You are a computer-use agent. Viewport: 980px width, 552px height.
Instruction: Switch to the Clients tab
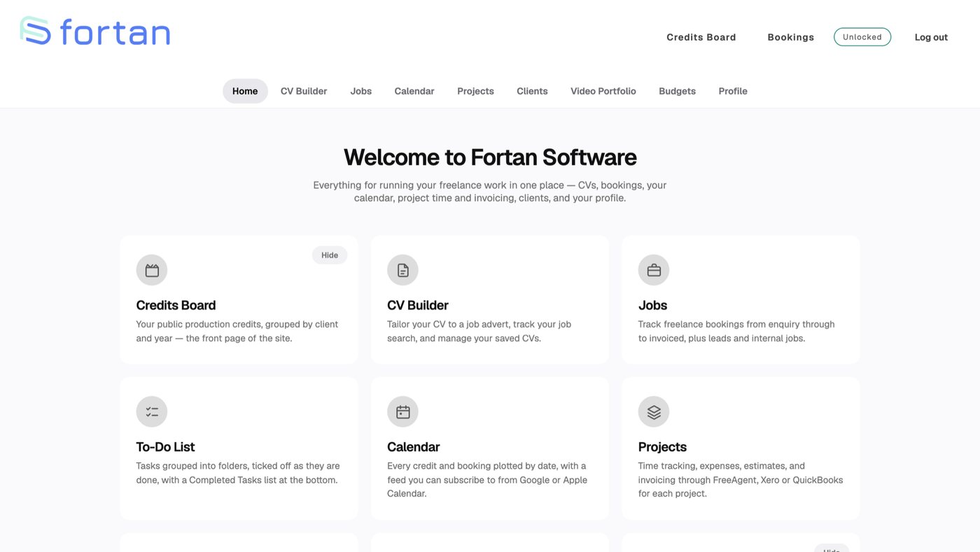click(532, 91)
